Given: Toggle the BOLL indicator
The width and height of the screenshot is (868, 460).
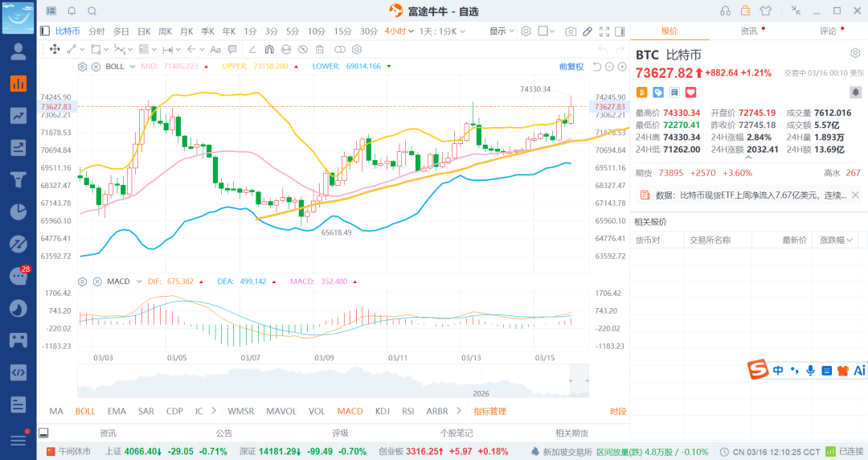Looking at the screenshot, I should pos(85,411).
